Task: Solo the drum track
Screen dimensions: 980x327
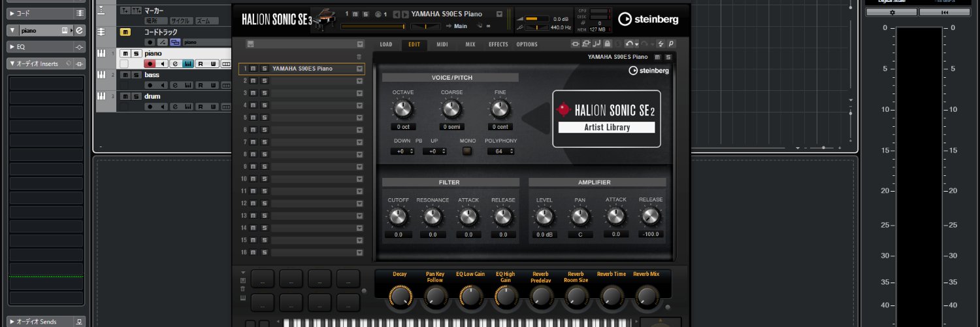Action: coord(137,96)
